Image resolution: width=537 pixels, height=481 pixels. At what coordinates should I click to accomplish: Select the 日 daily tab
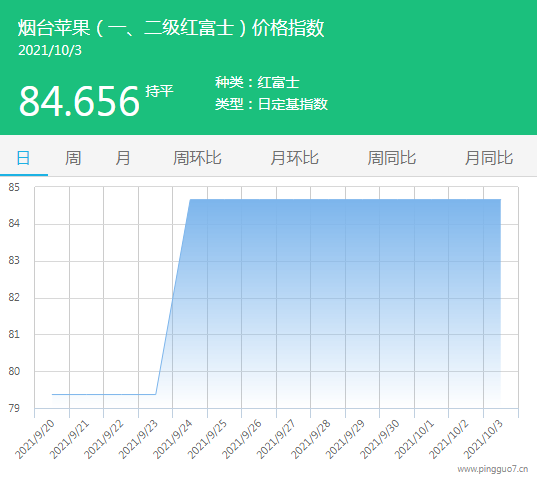coord(23,158)
